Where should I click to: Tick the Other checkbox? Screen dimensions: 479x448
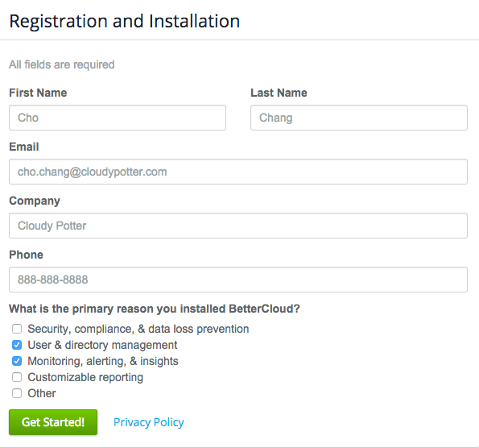point(17,393)
